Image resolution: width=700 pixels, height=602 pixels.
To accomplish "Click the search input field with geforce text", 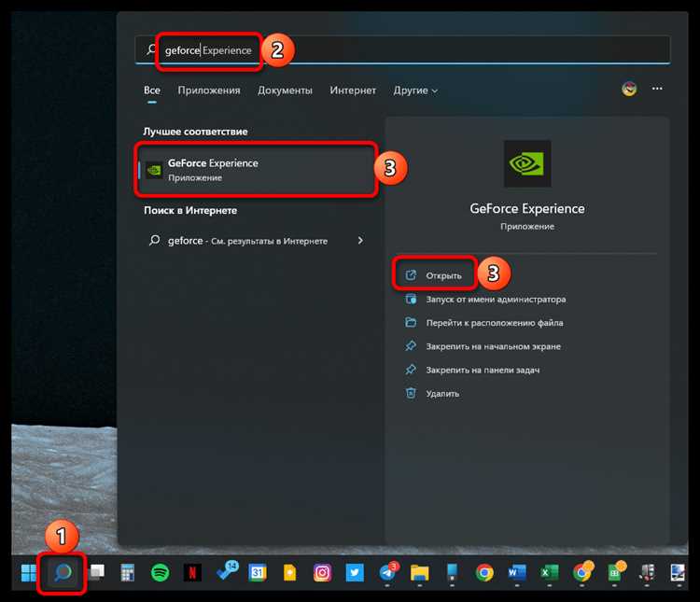I will (402, 50).
